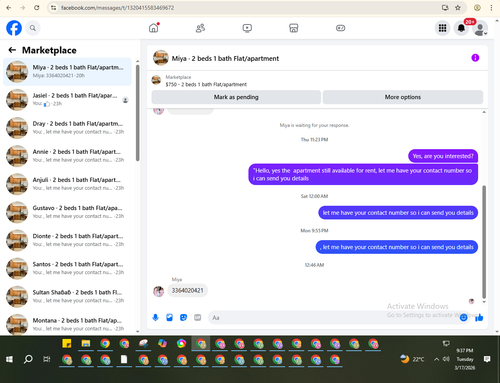Open Dionte conversation
Image resolution: width=500 pixels, height=383 pixels.
tap(68, 240)
